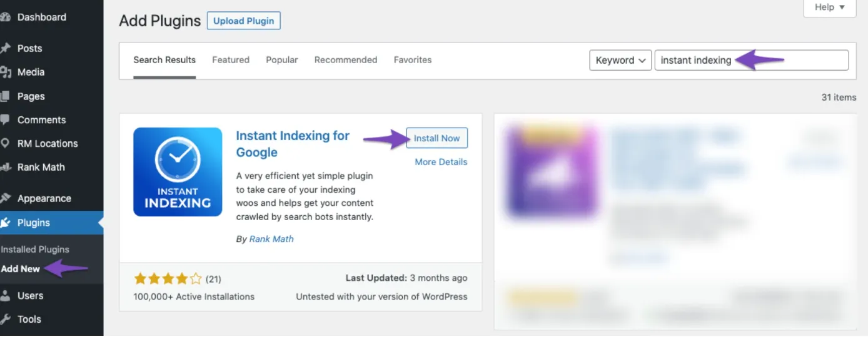
Task: Open the Rank Math author link
Action: click(271, 239)
